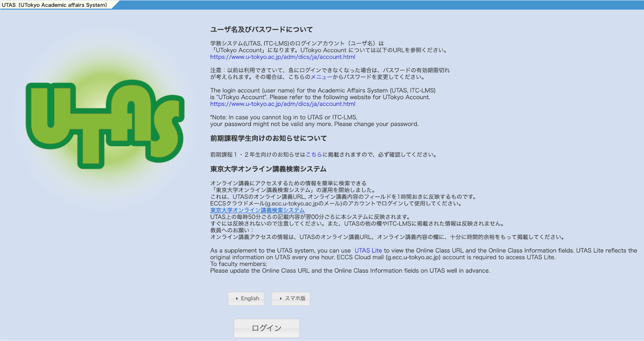Open the account.html link below the Japanese UTokyo Account text
This screenshot has width=644, height=341.
(x=283, y=57)
